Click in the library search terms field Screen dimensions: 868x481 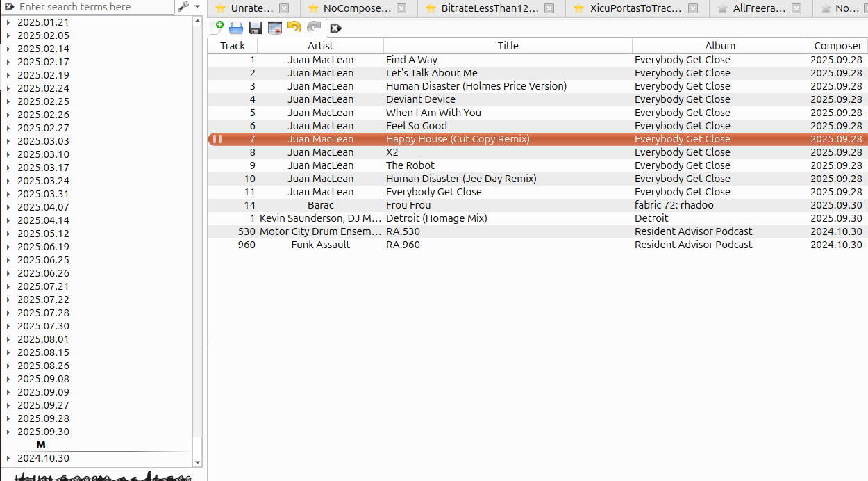pos(94,7)
